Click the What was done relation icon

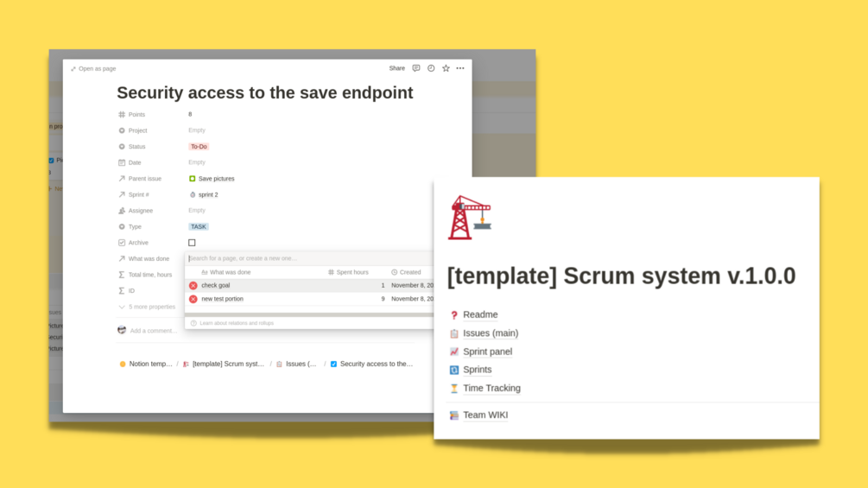(122, 258)
